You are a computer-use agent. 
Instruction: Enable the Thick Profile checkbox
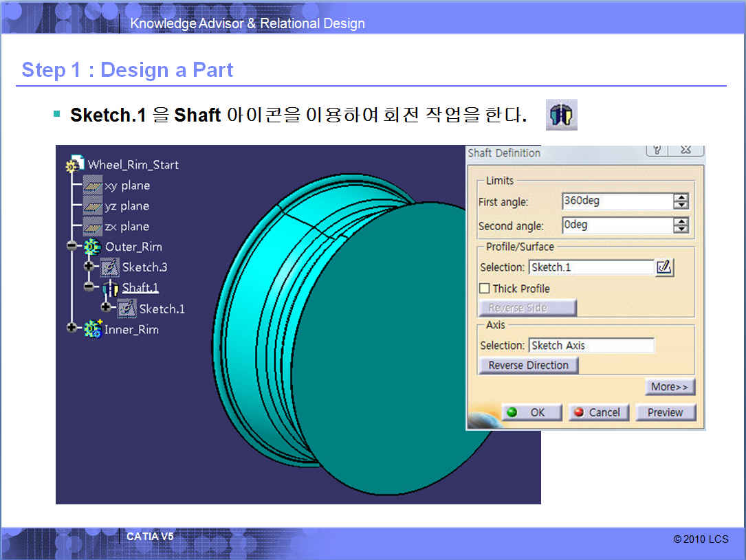pyautogui.click(x=485, y=289)
